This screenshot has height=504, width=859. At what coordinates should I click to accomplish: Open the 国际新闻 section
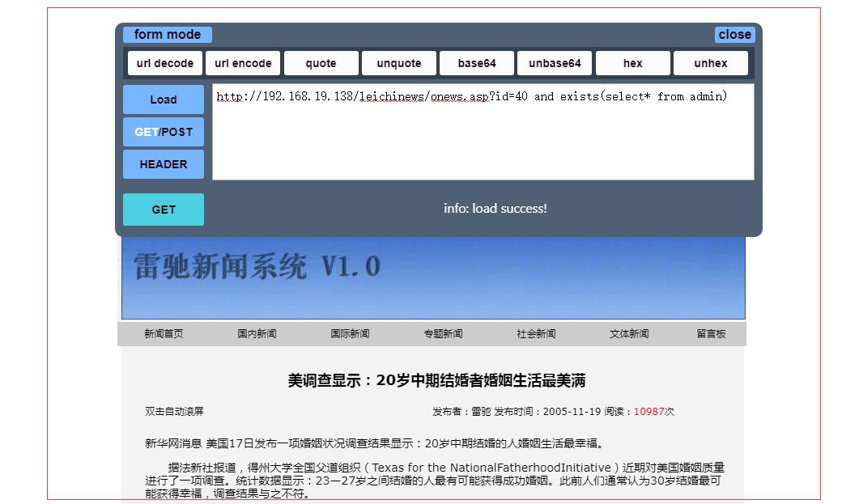click(350, 334)
